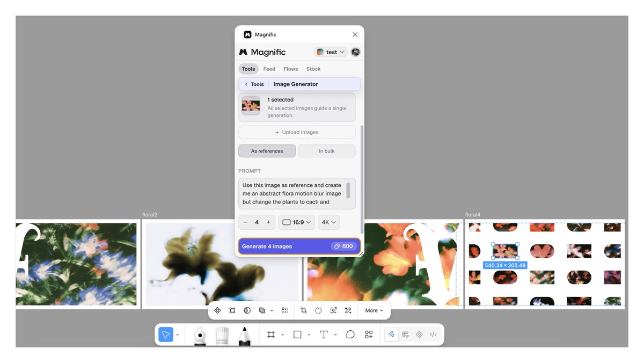Open the 16:9 aspect ratio dropdown
This screenshot has height=363, width=644.
[x=296, y=222]
